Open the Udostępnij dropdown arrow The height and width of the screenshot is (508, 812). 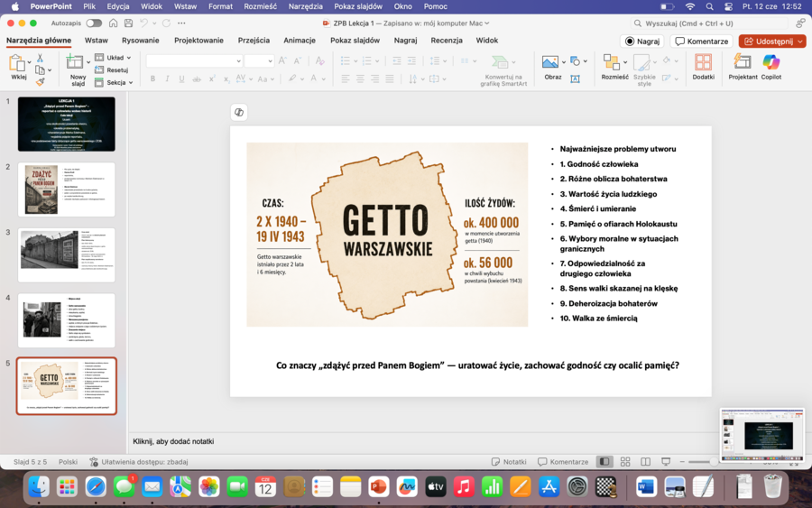tap(800, 42)
